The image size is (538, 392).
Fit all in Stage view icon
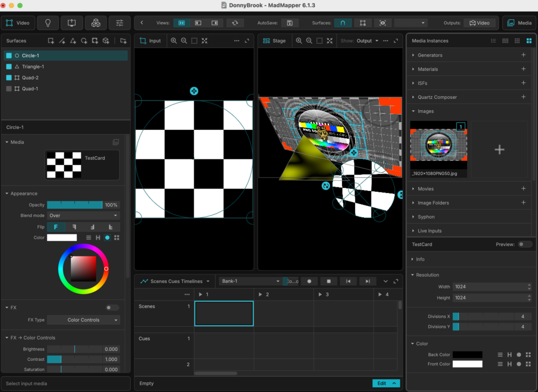(330, 40)
